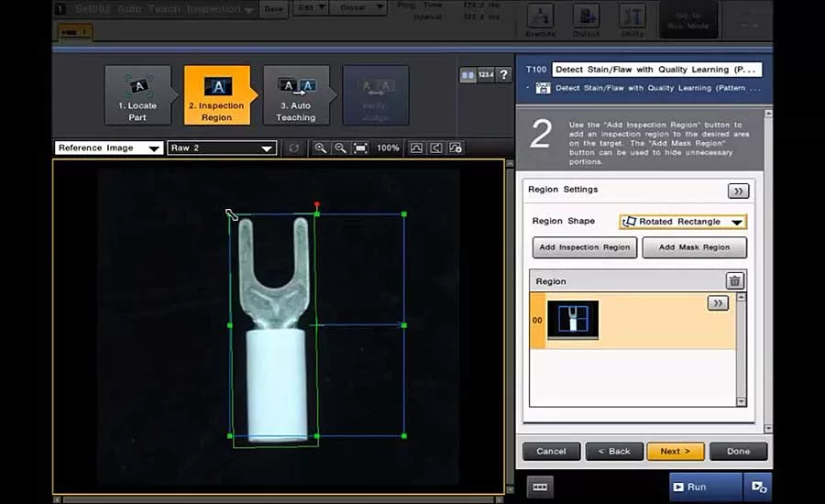Click image view horizontal scroll right arrow
Screen dimensions: 825x504
tap(499, 499)
